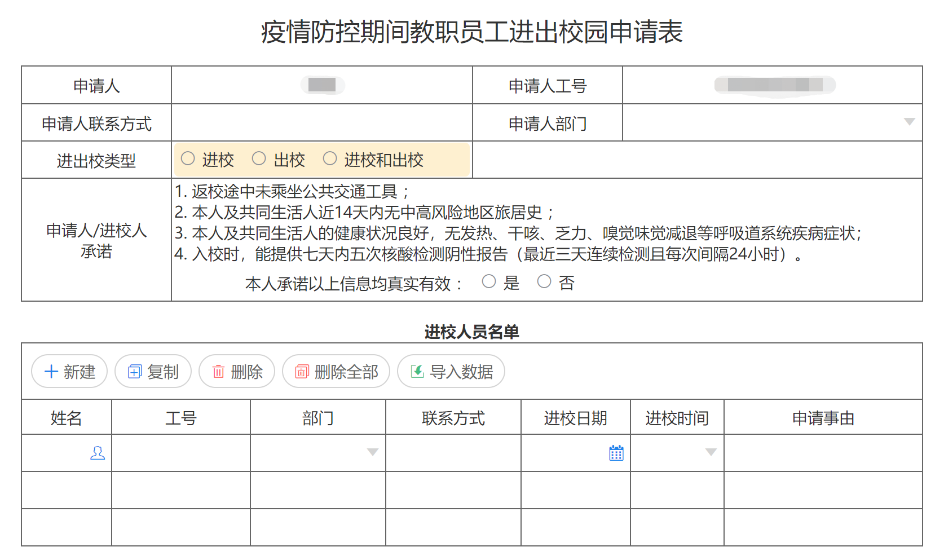Choose 是 to confirm the commitment

coord(489,281)
